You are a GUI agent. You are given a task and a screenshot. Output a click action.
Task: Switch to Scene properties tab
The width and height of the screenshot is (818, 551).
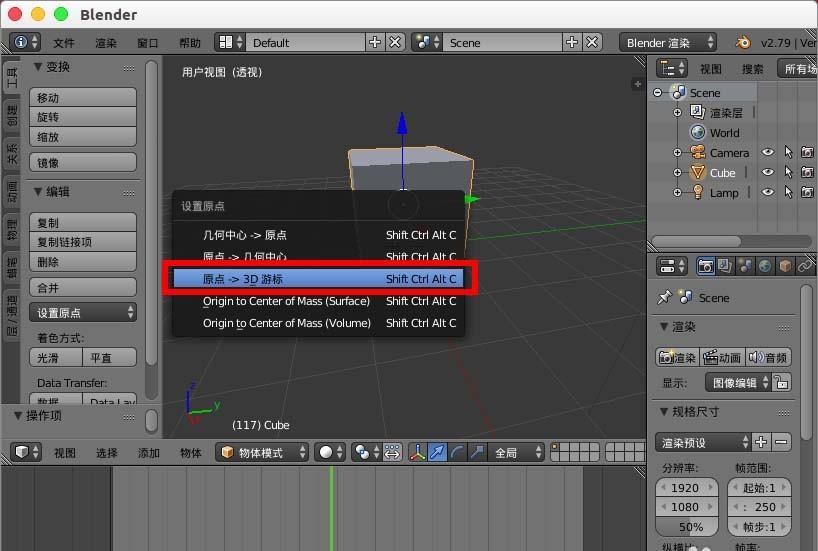click(x=745, y=267)
